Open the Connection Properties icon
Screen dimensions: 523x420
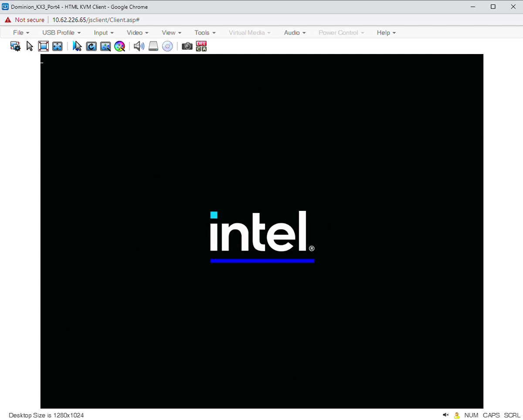(16, 46)
